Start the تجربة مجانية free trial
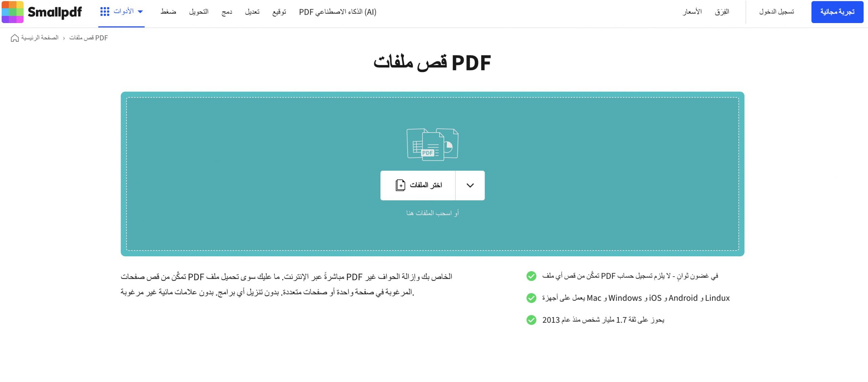868x382 pixels. (837, 12)
